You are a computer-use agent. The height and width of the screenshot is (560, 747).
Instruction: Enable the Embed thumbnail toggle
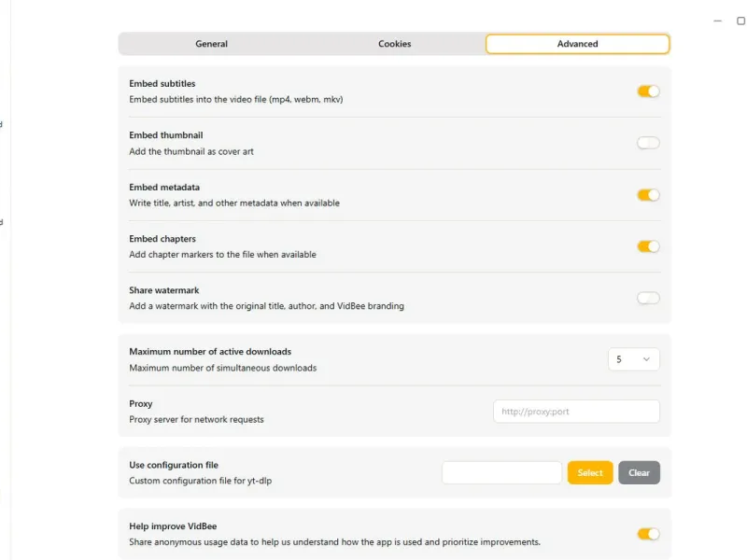click(648, 143)
